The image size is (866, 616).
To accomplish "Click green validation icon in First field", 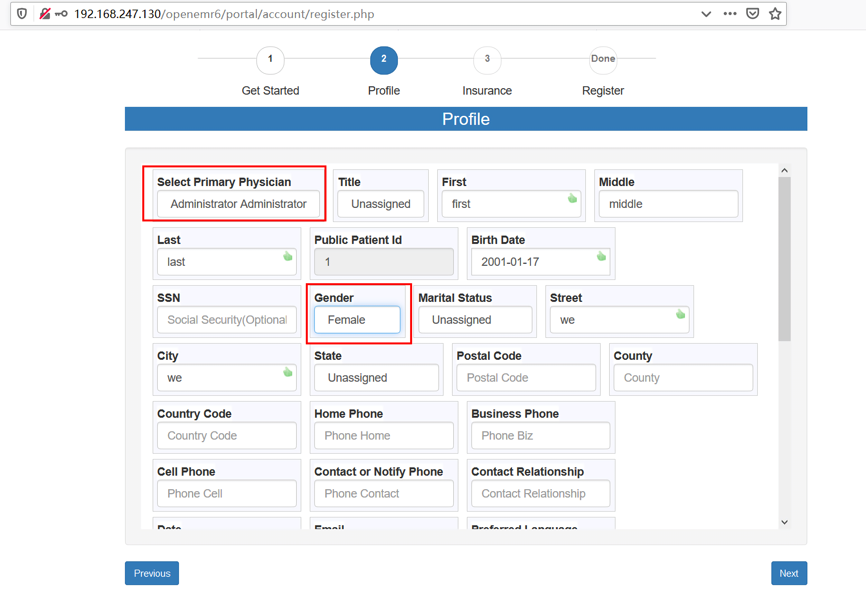I will (x=572, y=198).
